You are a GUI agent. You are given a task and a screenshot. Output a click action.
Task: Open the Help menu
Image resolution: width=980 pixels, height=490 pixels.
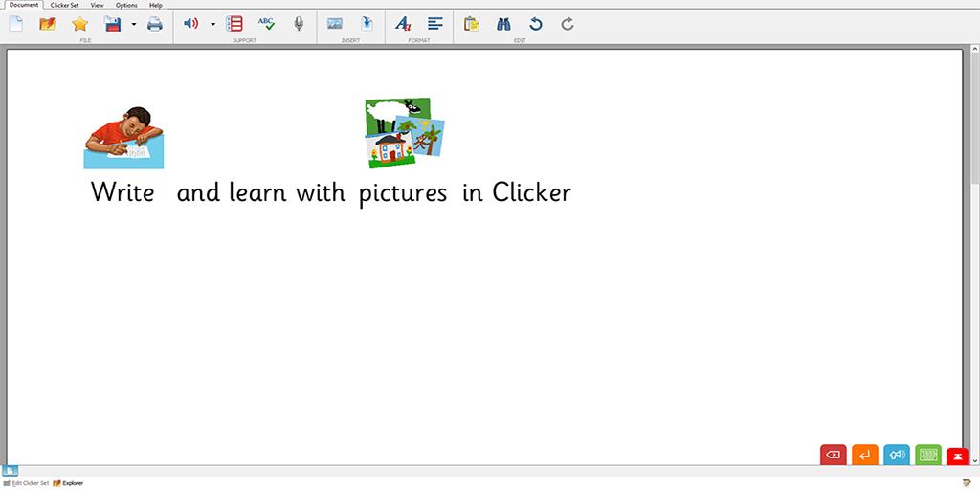click(156, 5)
